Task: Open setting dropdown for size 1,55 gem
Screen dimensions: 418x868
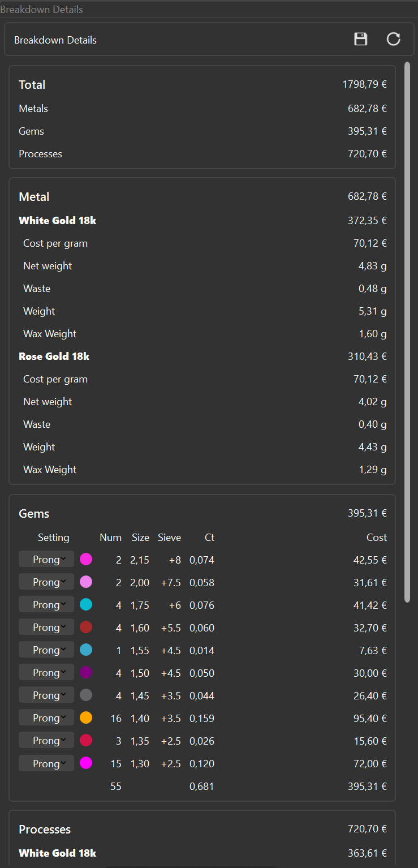Action: [46, 650]
